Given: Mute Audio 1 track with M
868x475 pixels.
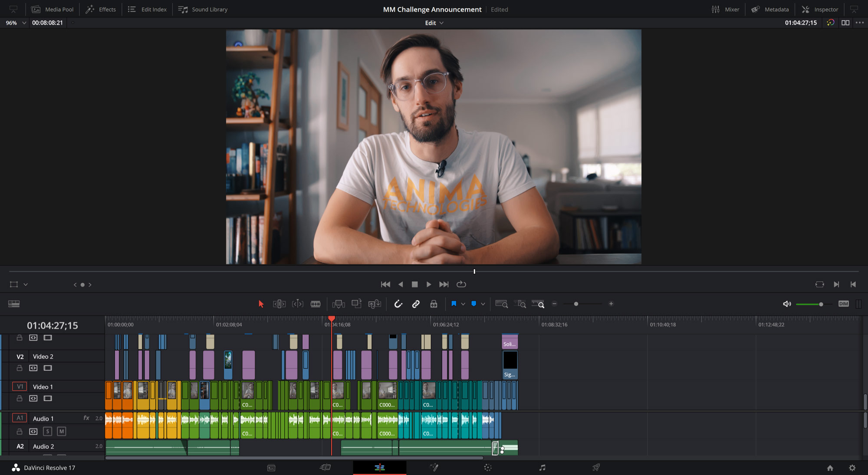Looking at the screenshot, I should tap(62, 431).
